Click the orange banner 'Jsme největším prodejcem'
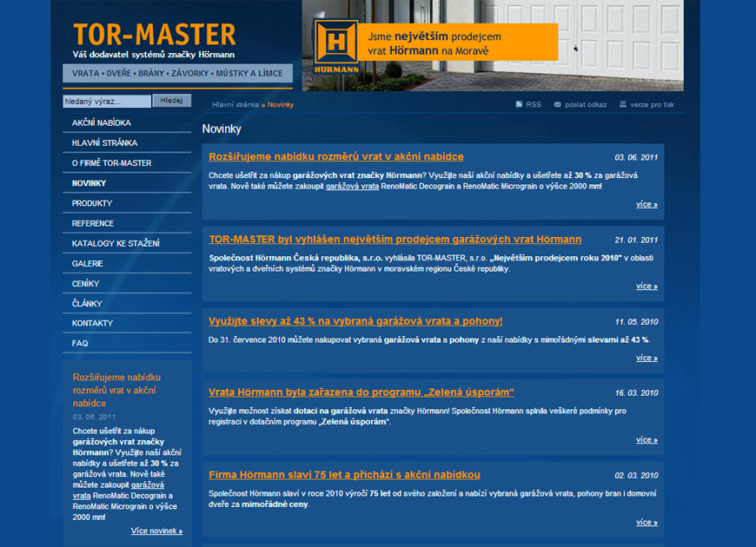This screenshot has width=756, height=547. click(458, 42)
